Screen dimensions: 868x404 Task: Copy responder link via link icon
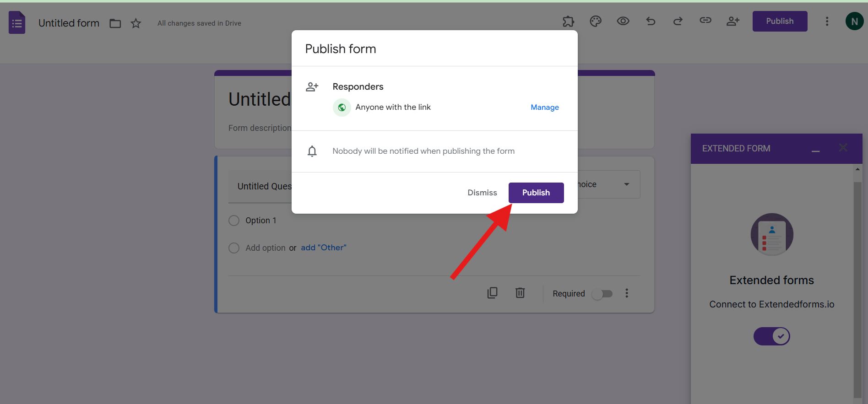pos(705,20)
